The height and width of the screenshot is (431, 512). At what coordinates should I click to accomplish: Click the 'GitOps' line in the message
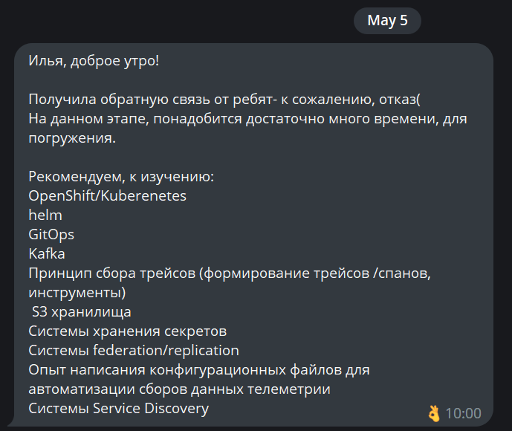pyautogui.click(x=51, y=235)
